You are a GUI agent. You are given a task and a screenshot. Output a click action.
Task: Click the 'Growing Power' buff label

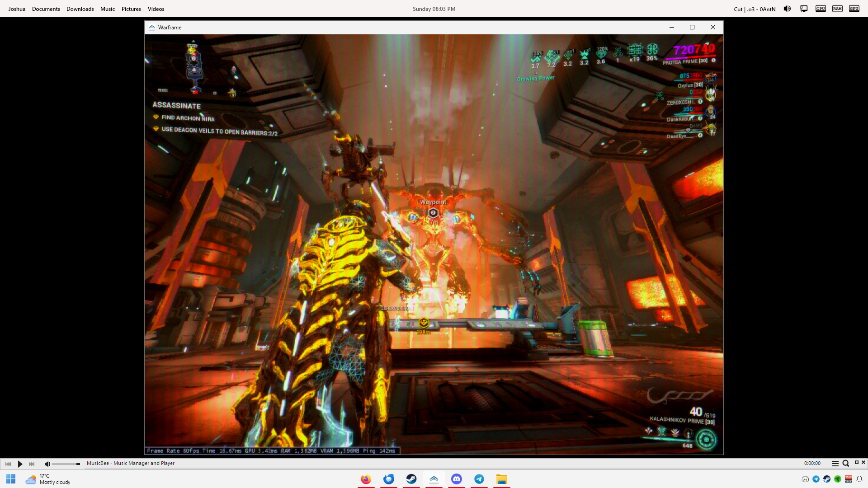536,78
